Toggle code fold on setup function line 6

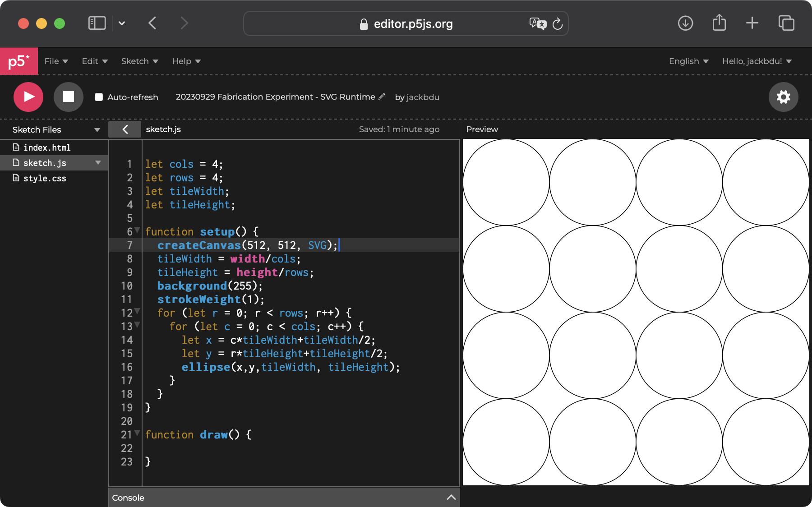[x=137, y=230]
